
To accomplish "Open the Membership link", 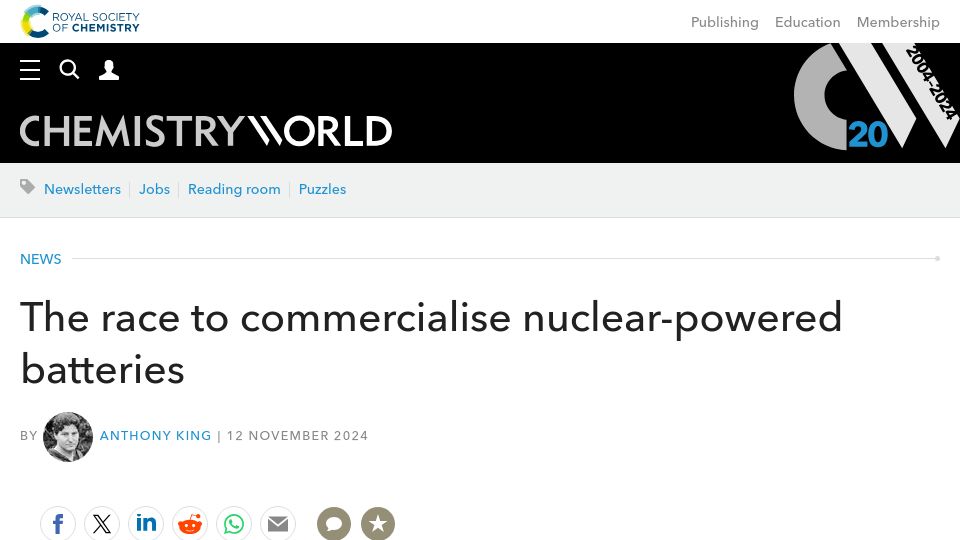I will coord(898,22).
